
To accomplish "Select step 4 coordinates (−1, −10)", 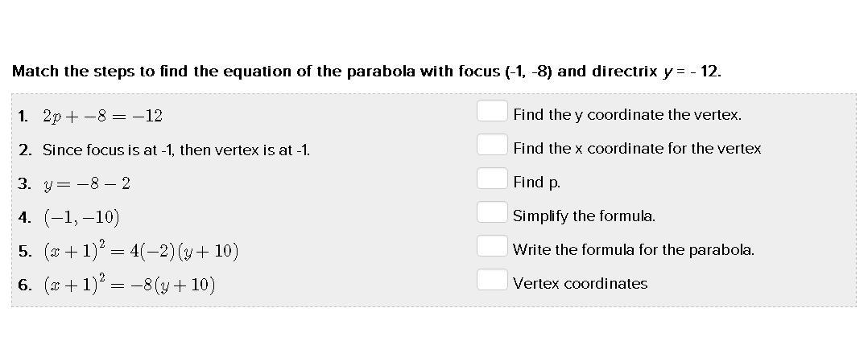I will (x=81, y=217).
